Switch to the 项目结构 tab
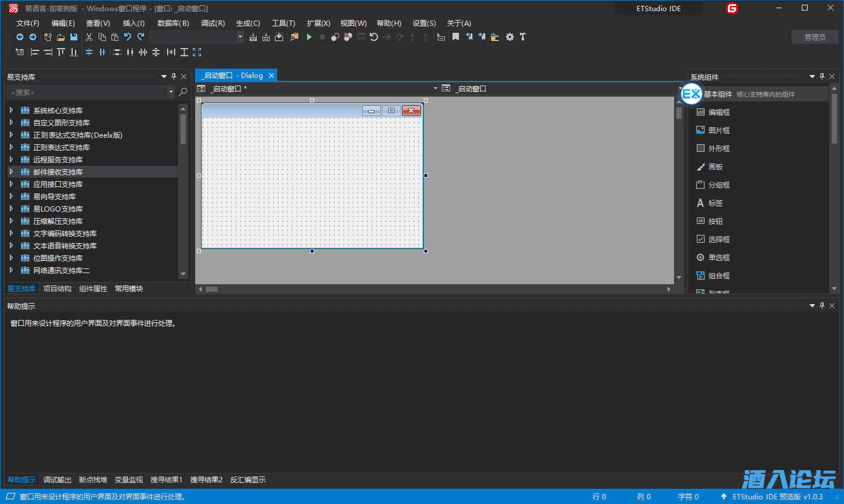The image size is (844, 504). [x=57, y=289]
